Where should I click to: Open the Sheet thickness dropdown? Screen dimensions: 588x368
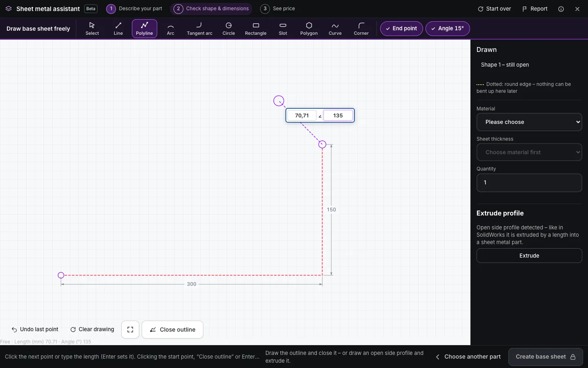tap(529, 152)
